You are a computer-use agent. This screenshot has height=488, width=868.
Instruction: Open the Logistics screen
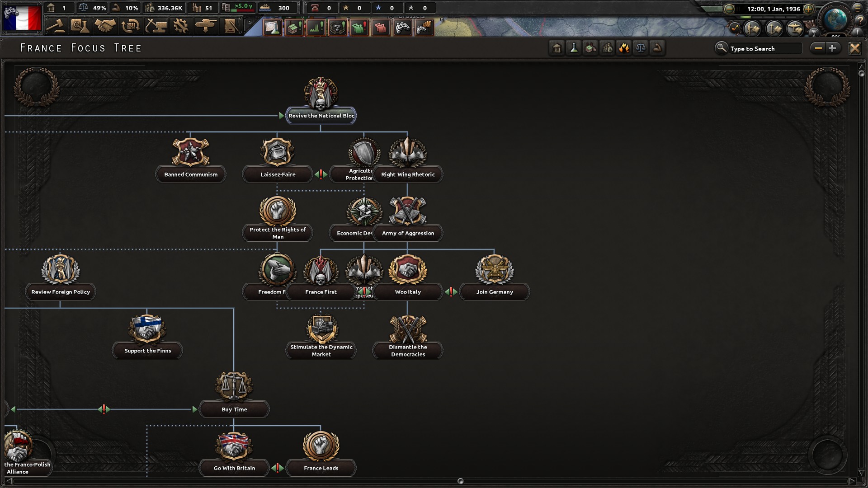[231, 26]
